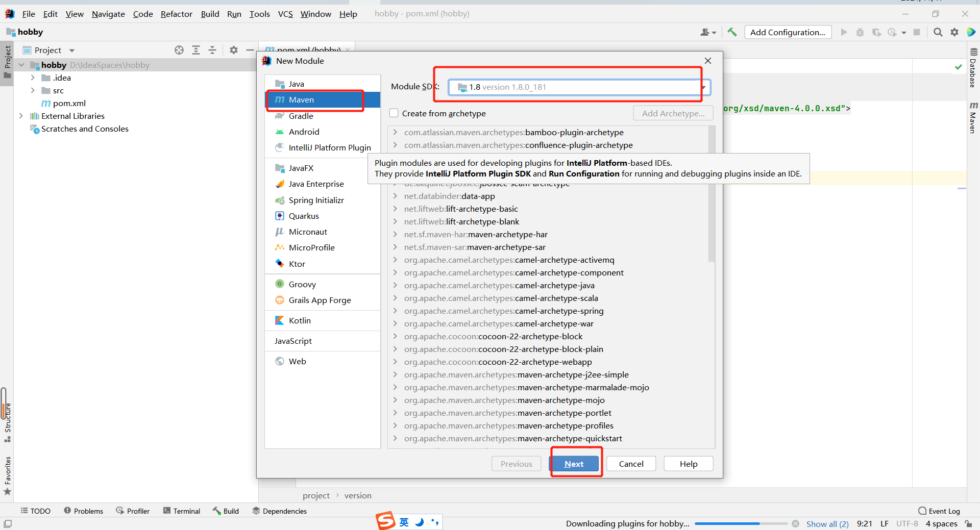This screenshot has height=530, width=980.
Task: Click the UTF-8 encoding status widget
Action: 907,524
